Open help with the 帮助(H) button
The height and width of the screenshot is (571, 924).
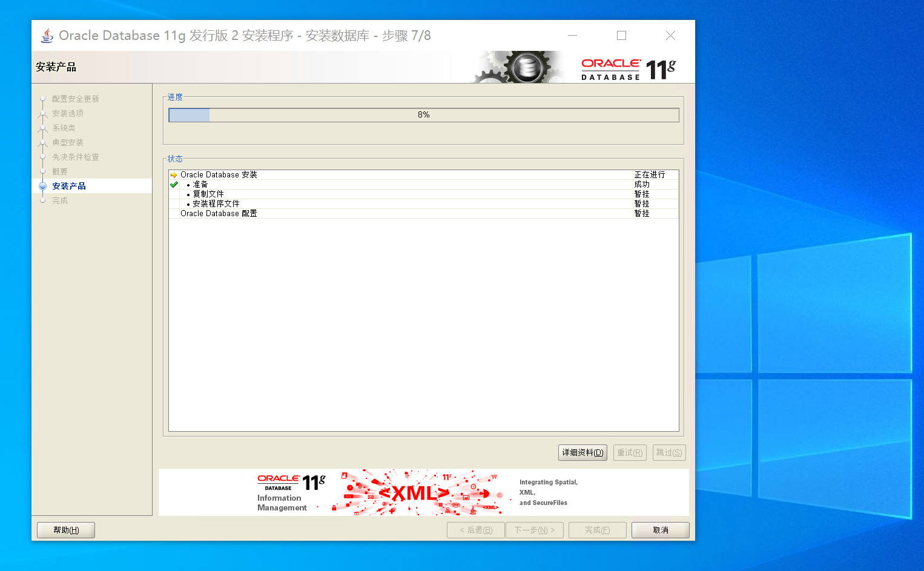(x=66, y=530)
